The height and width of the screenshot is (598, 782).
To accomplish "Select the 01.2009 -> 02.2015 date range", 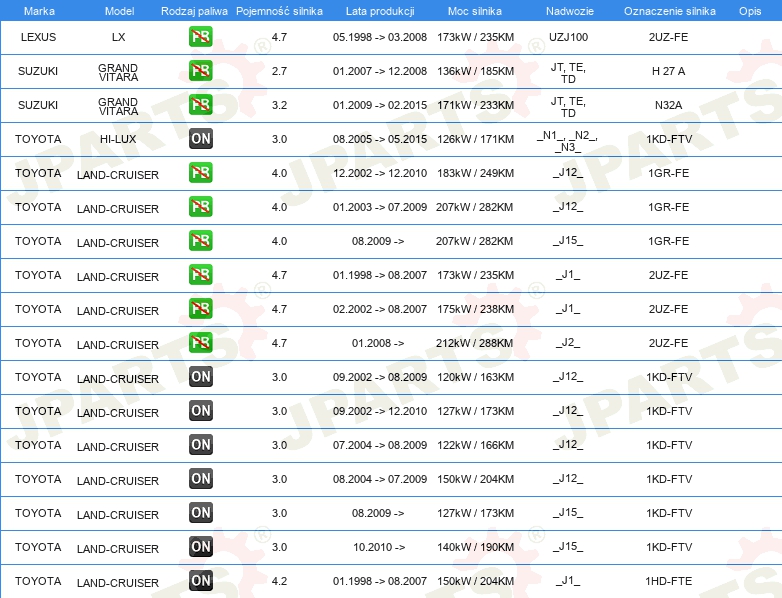I will coord(380,105).
